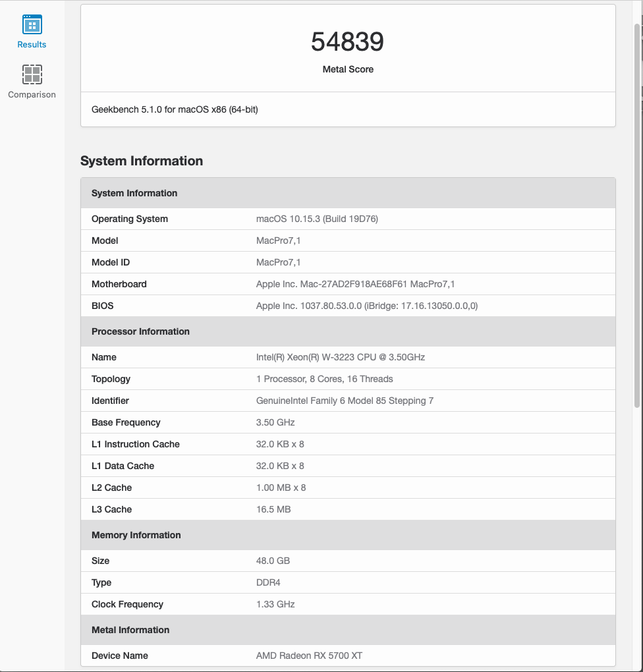Open the Comparison view icon
The image size is (643, 672).
32,74
